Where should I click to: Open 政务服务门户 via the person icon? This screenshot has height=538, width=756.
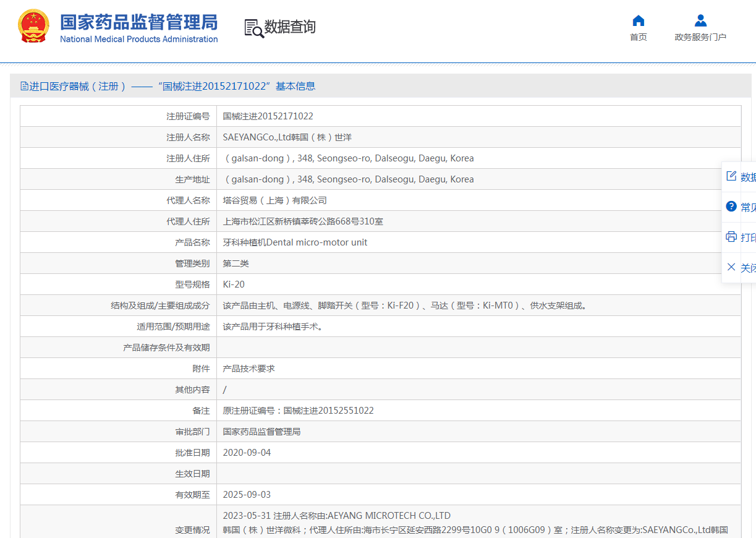click(700, 20)
